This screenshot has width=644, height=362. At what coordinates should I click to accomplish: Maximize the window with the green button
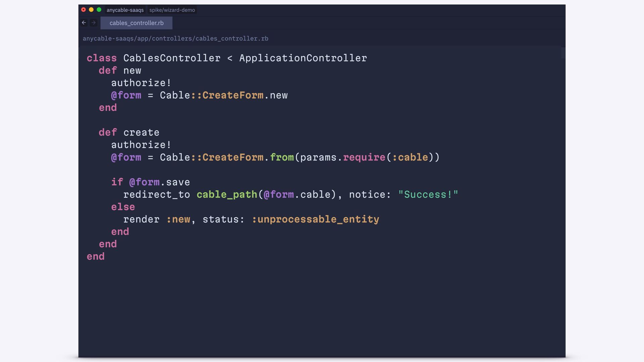tap(99, 10)
